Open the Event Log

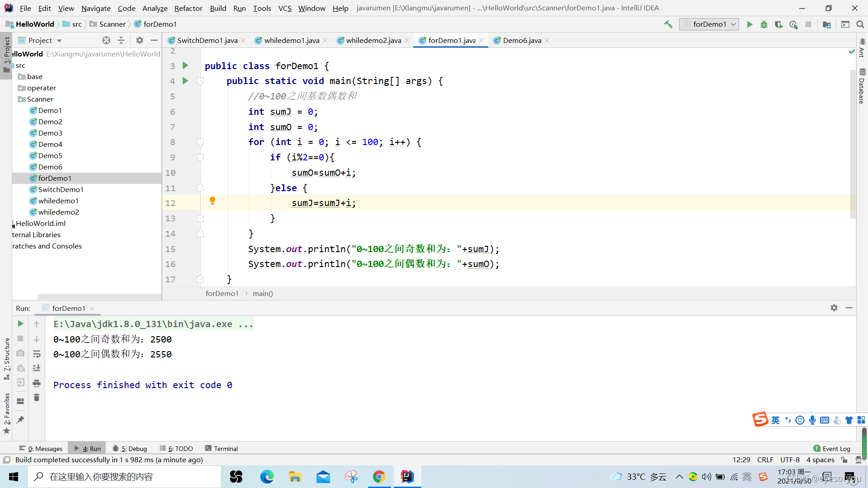point(832,448)
